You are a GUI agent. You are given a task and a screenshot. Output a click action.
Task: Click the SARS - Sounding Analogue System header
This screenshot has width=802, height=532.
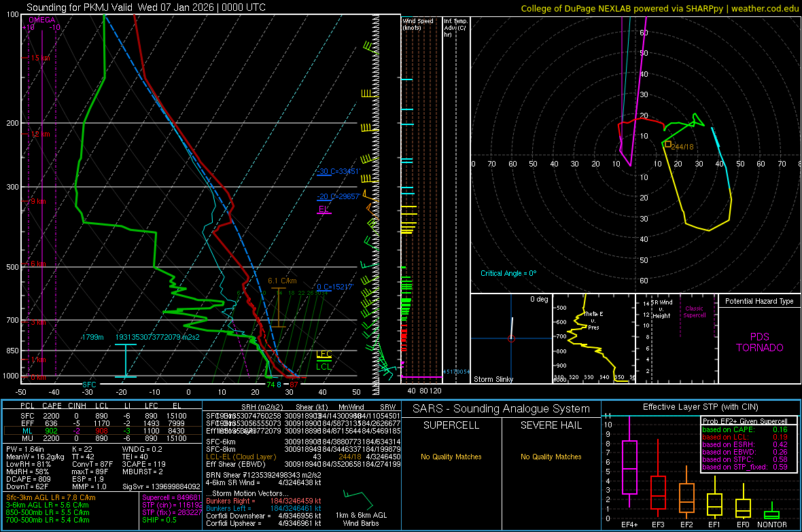pos(502,409)
